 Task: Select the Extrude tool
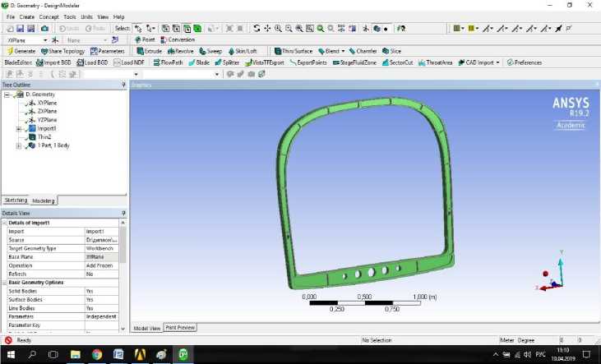pyautogui.click(x=150, y=51)
